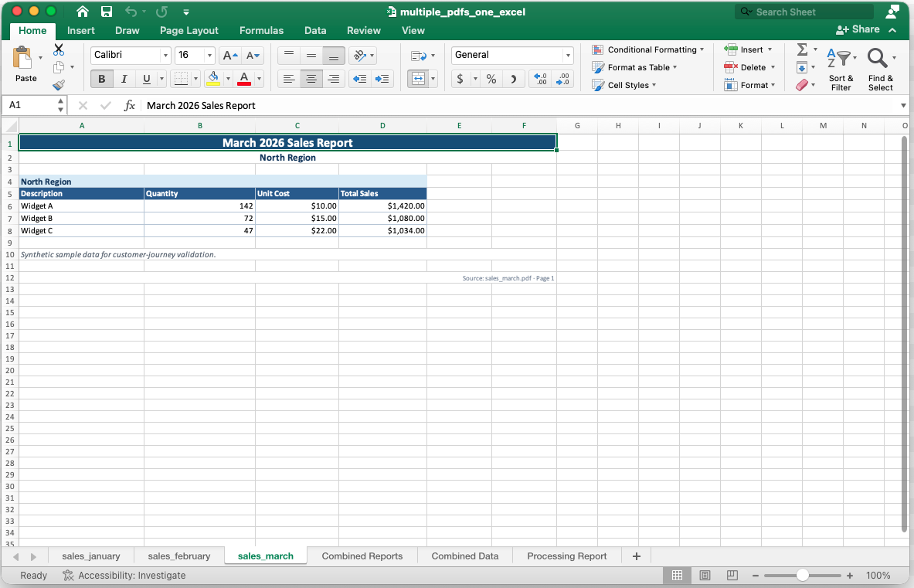This screenshot has height=588, width=914.
Task: Open the Sort & Filter menu
Action: pyautogui.click(x=841, y=69)
